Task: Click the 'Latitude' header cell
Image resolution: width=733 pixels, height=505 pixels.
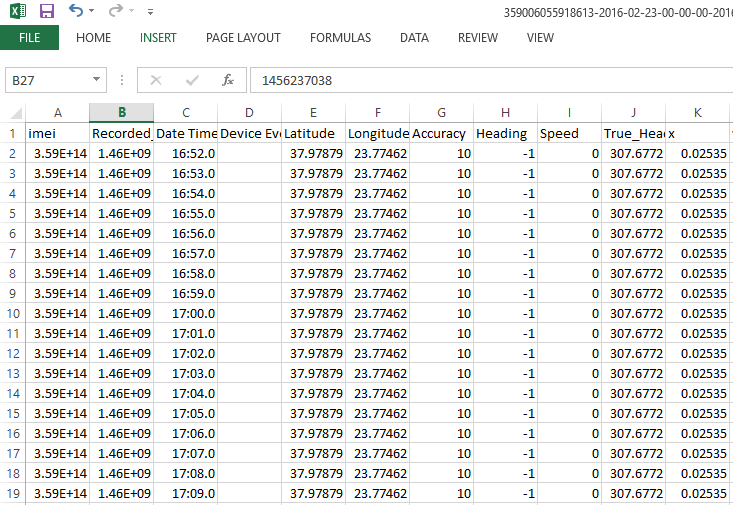Action: pyautogui.click(x=314, y=133)
